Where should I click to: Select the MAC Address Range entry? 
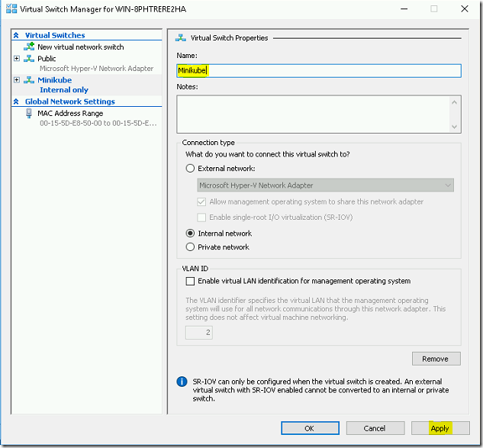70,113
